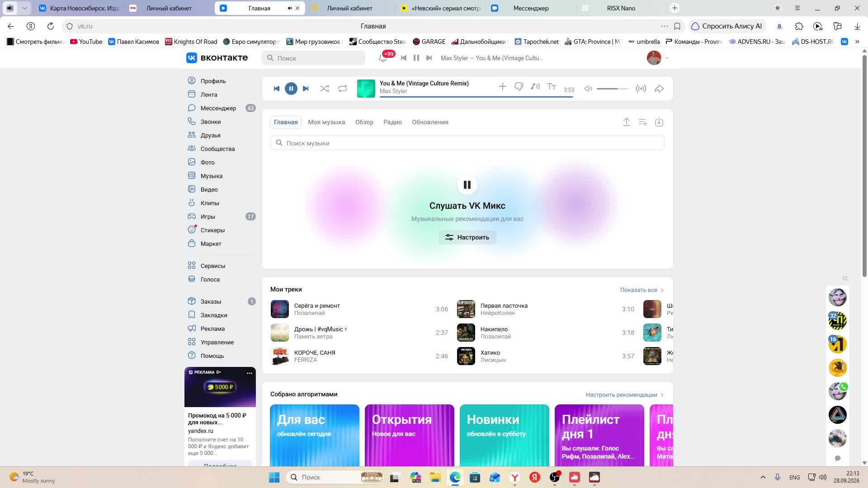Expand the profile account menu
868x488 pixels.
tap(658, 58)
